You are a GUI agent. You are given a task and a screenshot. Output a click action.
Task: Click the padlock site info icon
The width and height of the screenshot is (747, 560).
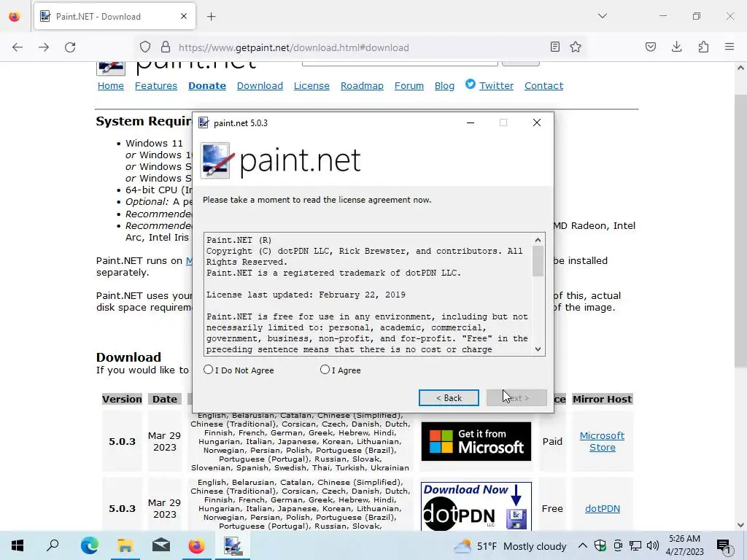coord(166,47)
